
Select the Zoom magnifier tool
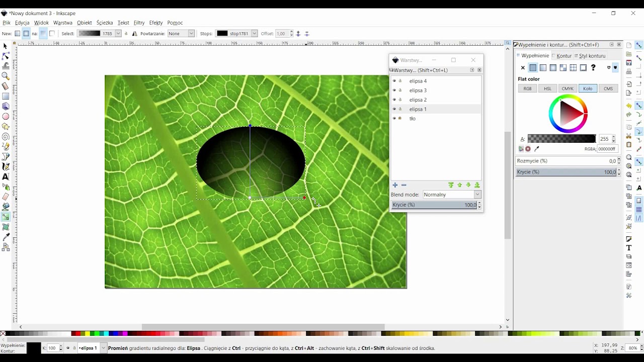(6, 76)
